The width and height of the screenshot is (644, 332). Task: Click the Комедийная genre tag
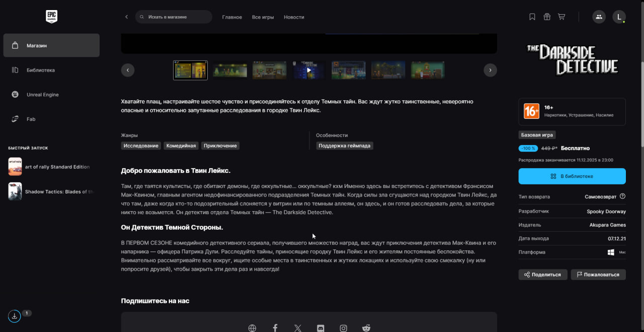click(x=181, y=146)
